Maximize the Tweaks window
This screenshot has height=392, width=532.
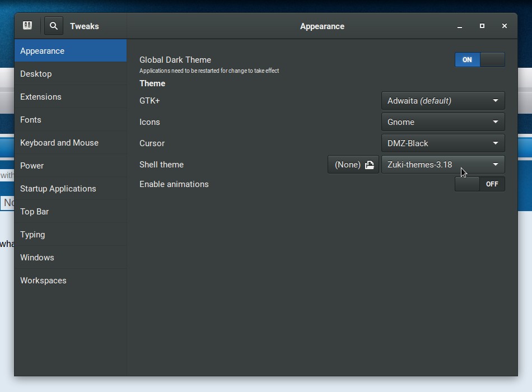pos(482,26)
